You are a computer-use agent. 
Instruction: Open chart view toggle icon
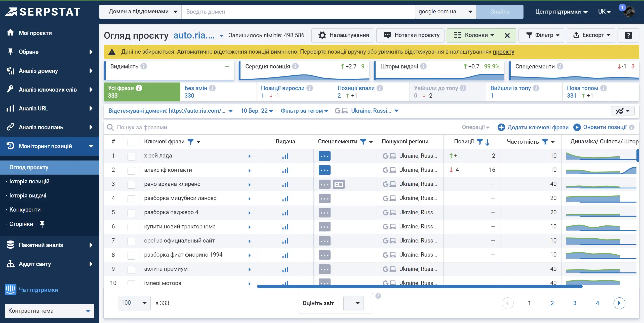[623, 111]
